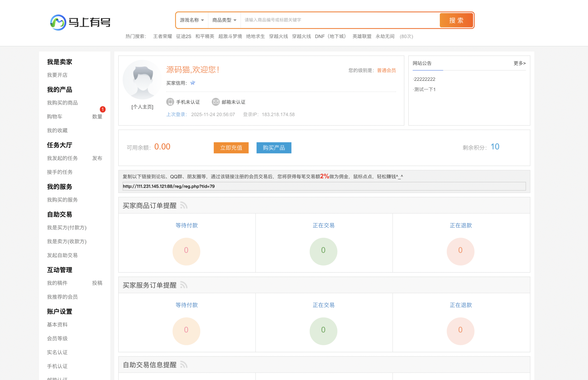
Task: Click the RSS icon beside 买家服务订单提醒
Action: point(184,285)
